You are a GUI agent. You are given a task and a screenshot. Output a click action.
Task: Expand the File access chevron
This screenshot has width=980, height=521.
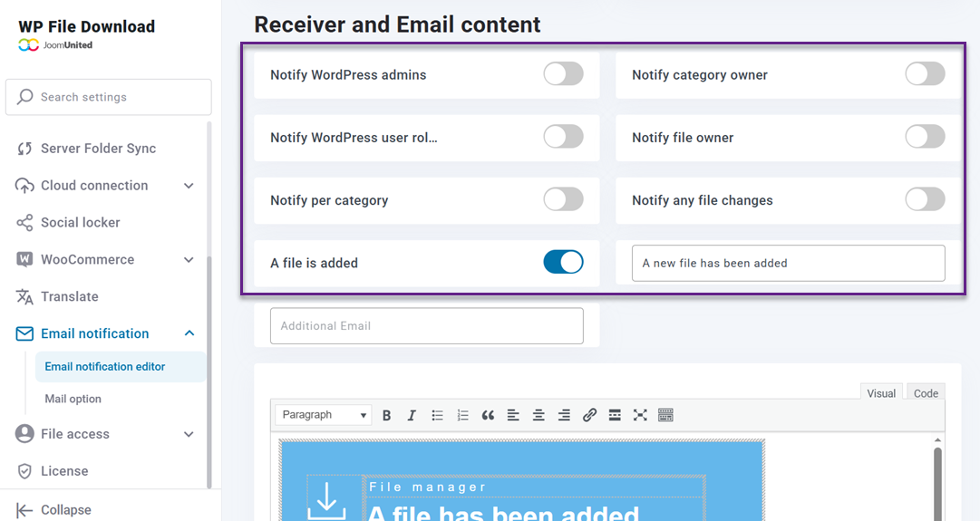tap(189, 434)
